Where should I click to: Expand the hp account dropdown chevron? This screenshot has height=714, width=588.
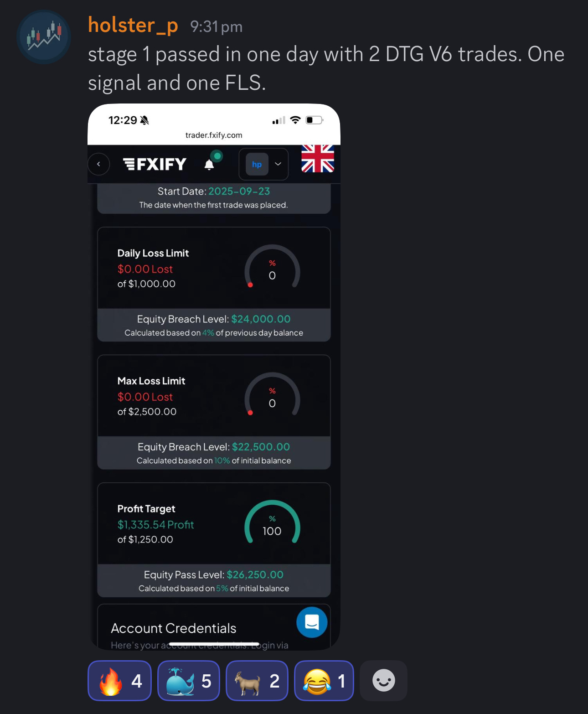(278, 164)
